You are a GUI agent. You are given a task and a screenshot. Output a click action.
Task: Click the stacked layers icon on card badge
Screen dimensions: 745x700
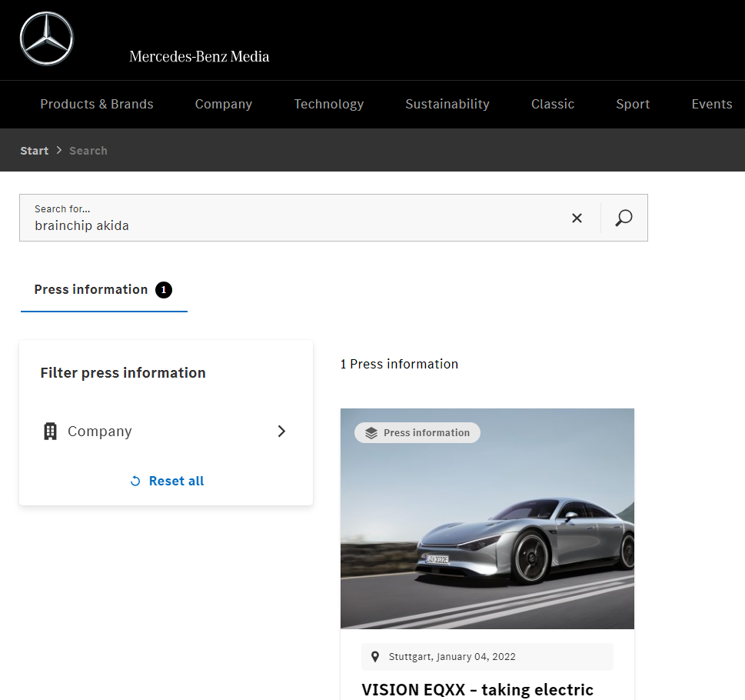click(371, 433)
